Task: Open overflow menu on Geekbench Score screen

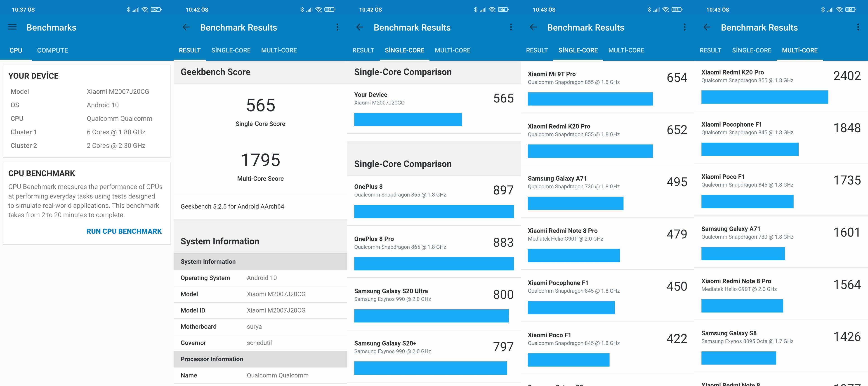Action: [337, 27]
